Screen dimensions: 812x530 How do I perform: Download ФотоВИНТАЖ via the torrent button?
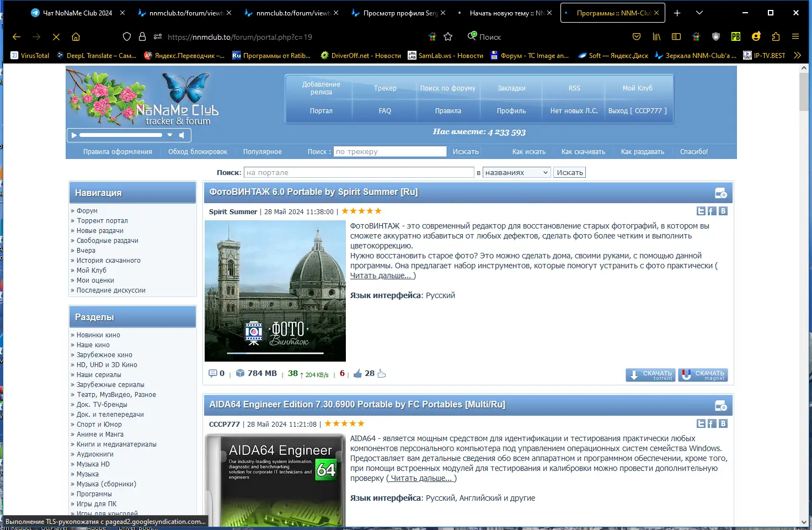pyautogui.click(x=650, y=375)
